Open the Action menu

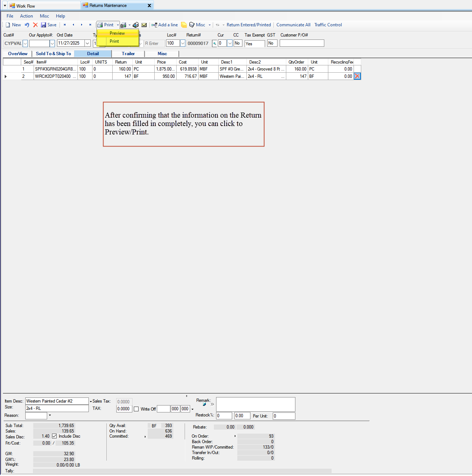(x=26, y=16)
